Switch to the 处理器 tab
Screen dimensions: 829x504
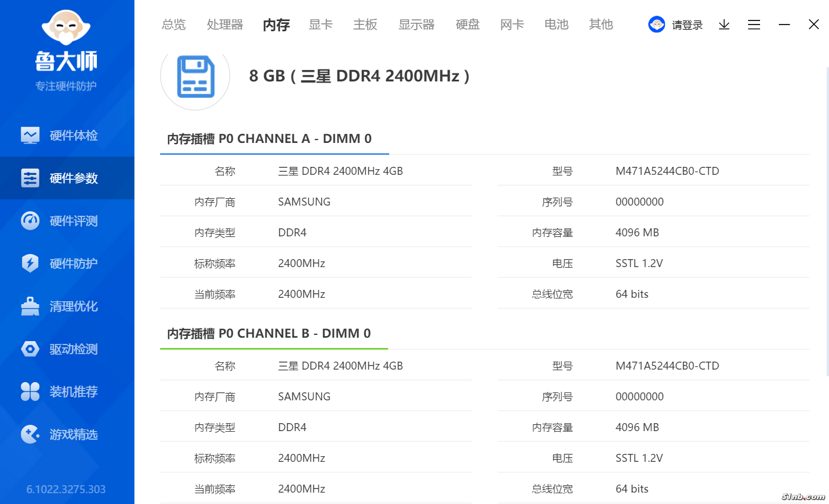225,24
